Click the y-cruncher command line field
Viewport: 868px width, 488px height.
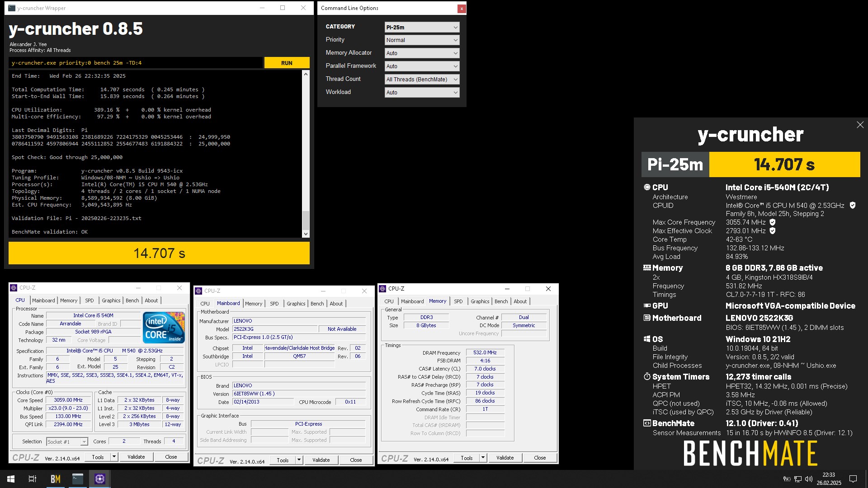coord(136,63)
